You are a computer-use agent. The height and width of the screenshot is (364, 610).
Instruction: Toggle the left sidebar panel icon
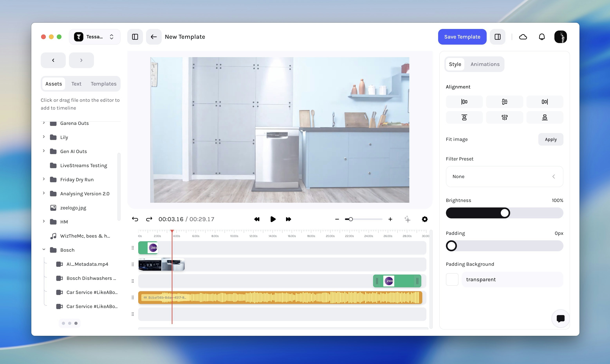pyautogui.click(x=135, y=37)
